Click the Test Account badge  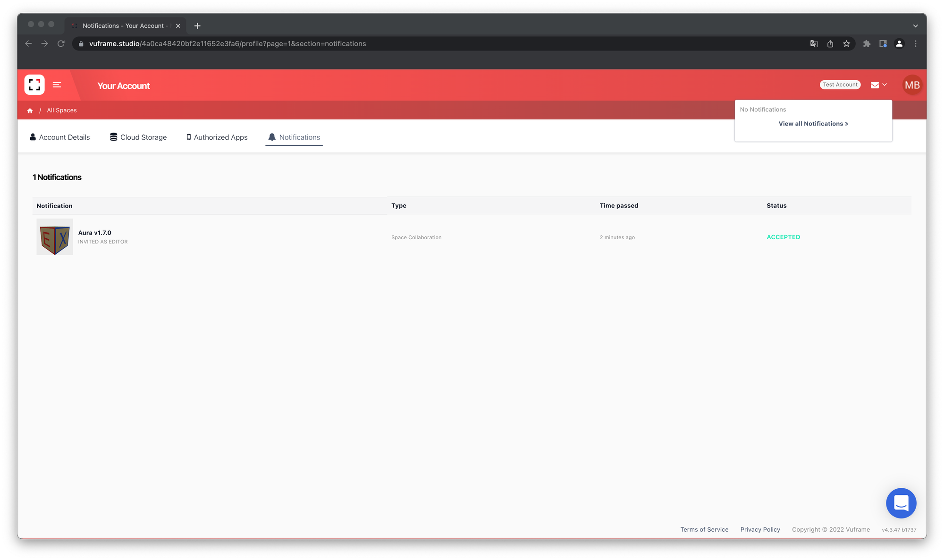(840, 85)
